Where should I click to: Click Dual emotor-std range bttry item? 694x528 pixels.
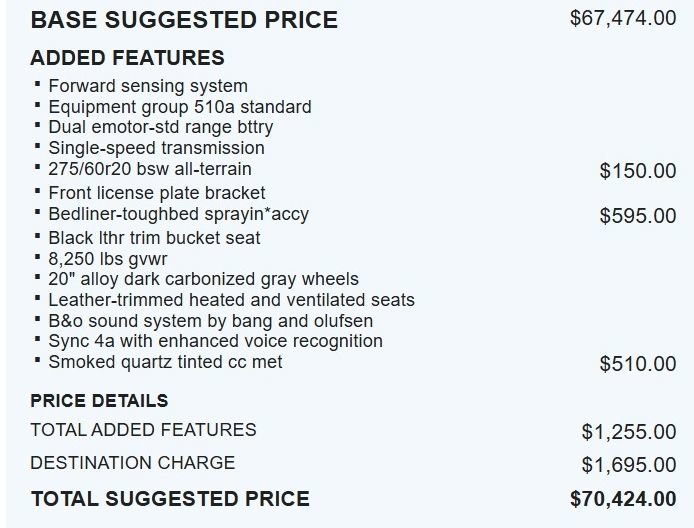(160, 127)
